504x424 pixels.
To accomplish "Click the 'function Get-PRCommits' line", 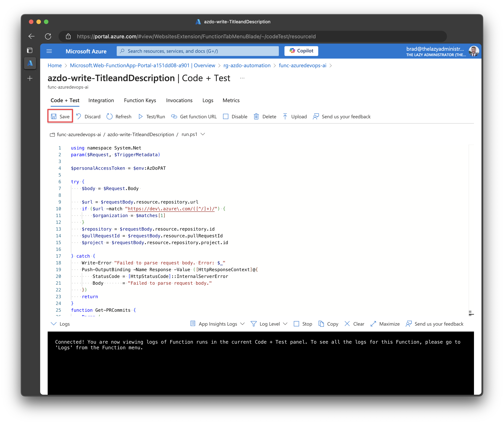I will pos(104,310).
